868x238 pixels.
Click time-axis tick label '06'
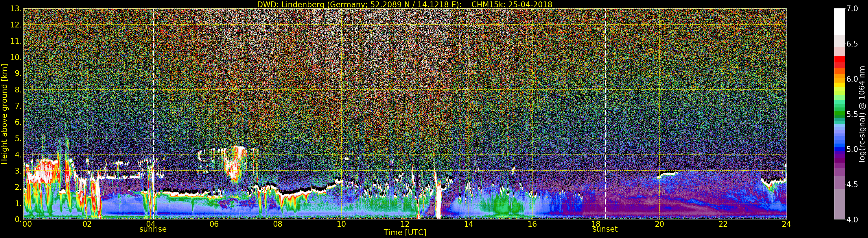point(214,224)
